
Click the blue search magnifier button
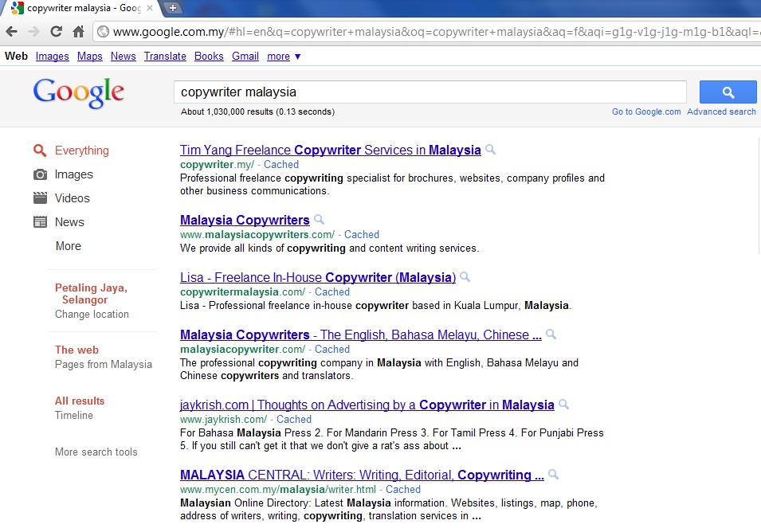(728, 92)
